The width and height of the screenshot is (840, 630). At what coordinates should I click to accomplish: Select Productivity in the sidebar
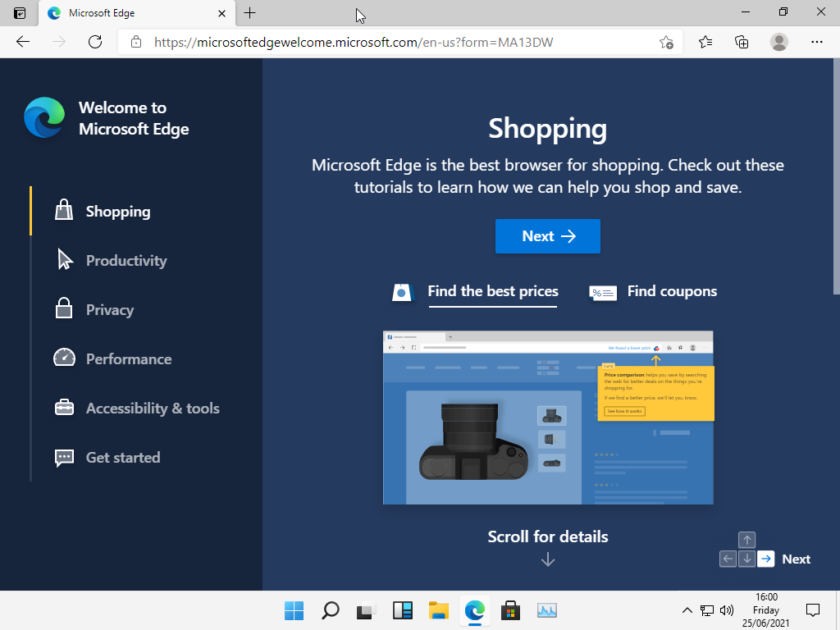click(126, 261)
